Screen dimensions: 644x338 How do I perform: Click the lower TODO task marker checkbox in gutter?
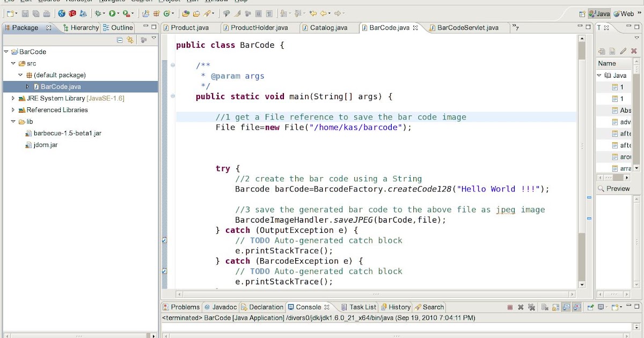[164, 271]
